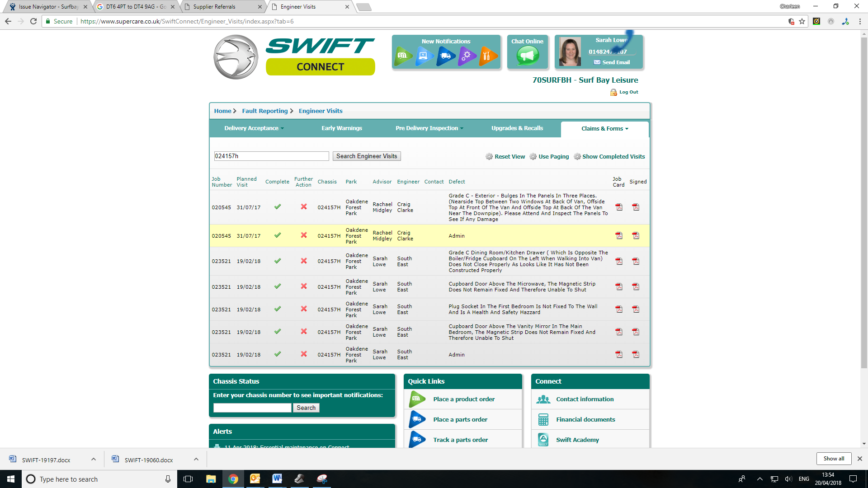The height and width of the screenshot is (488, 868).
Task: Click the purple gears notification icon
Action: [x=467, y=56]
